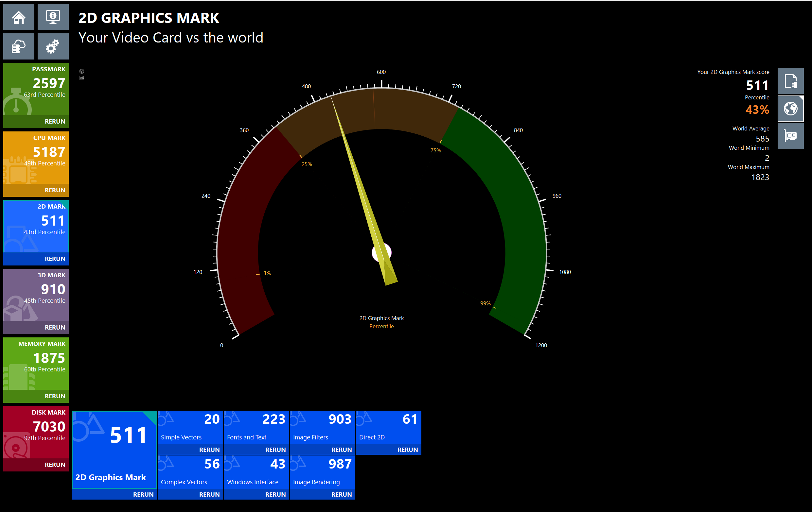Select the Simple Vectors test tile
812x512 pixels.
pos(190,427)
